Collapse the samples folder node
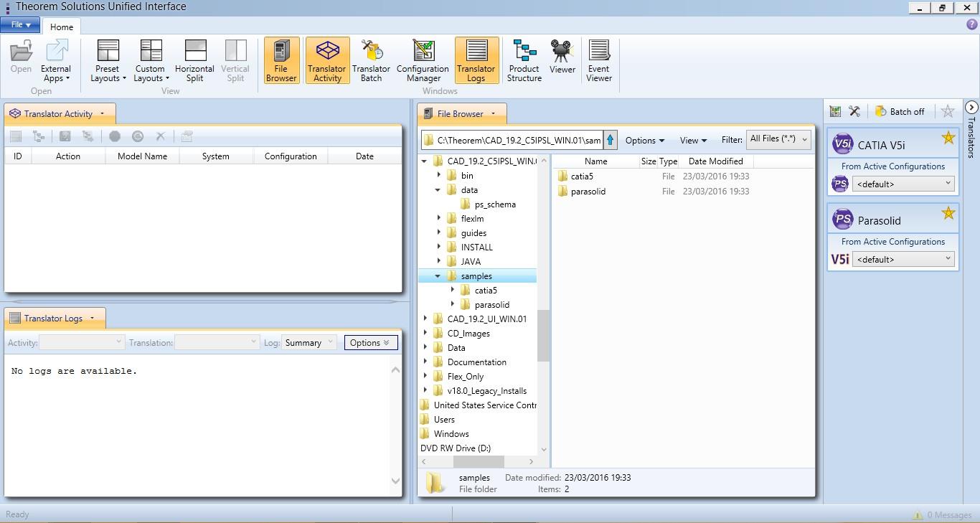The height and width of the screenshot is (523, 980). (x=438, y=276)
